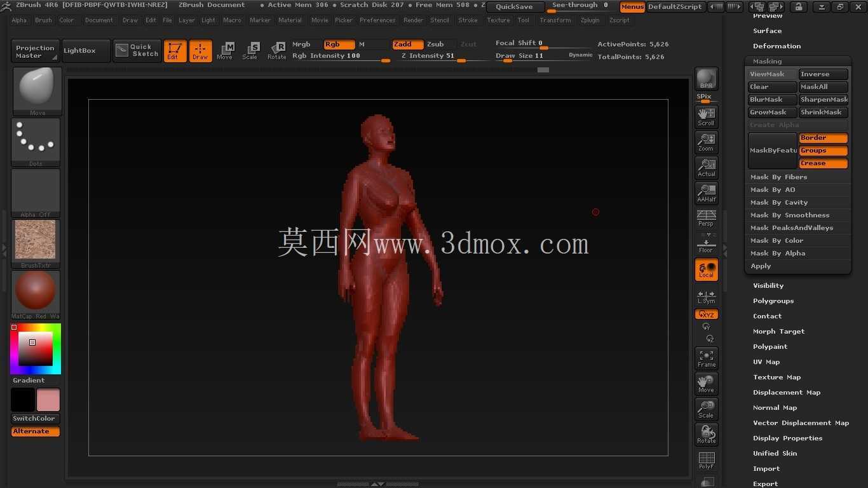Click the right shelf Move icon
868x488 pixels.
706,384
